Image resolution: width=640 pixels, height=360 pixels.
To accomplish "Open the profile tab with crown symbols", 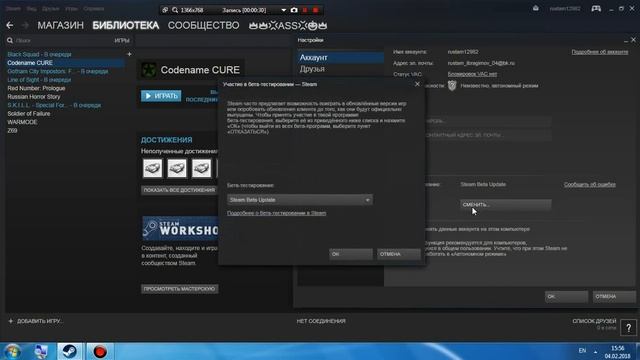I will pos(288,25).
